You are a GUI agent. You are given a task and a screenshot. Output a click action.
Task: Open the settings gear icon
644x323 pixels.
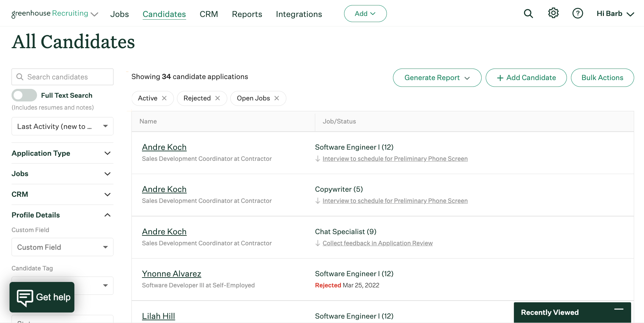553,13
